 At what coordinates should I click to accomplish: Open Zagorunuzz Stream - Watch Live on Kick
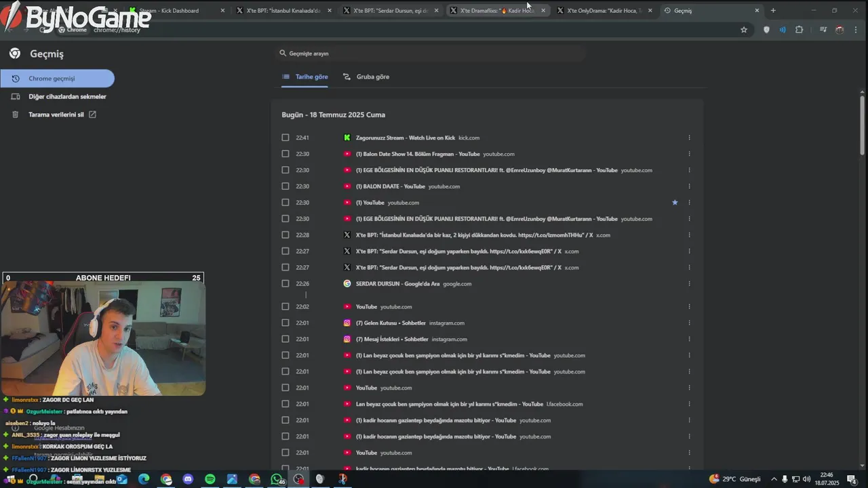click(406, 138)
